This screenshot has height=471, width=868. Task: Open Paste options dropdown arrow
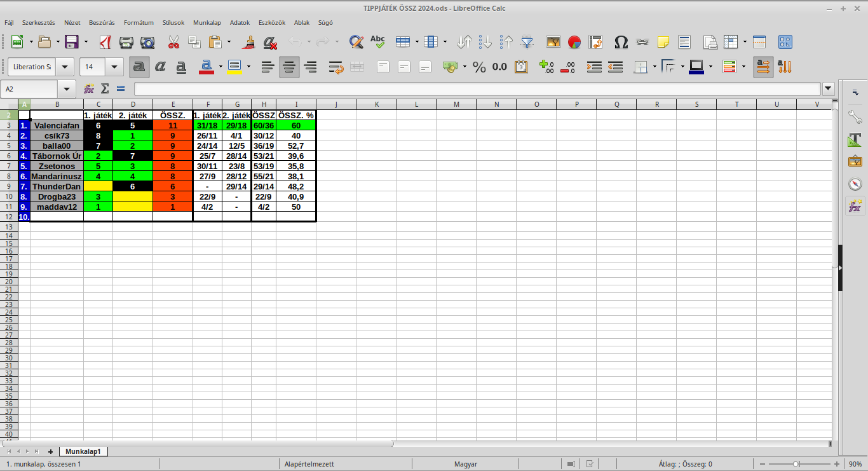click(229, 42)
